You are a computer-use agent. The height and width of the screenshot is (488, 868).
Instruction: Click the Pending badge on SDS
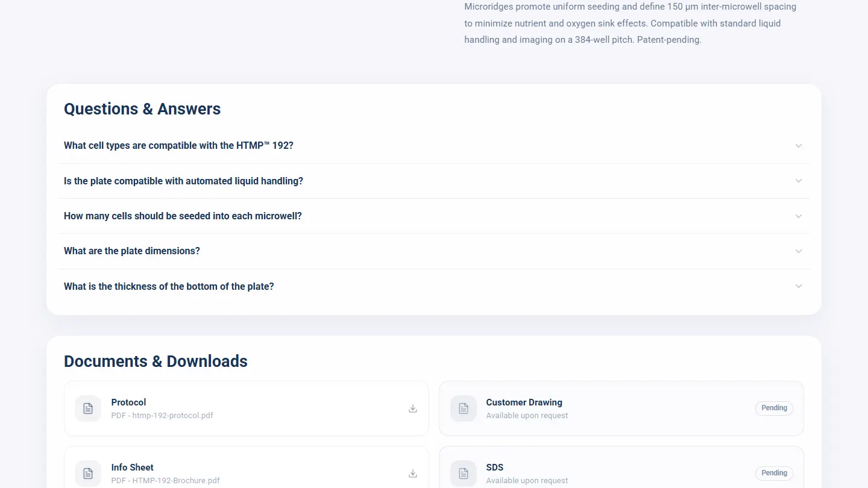point(774,474)
